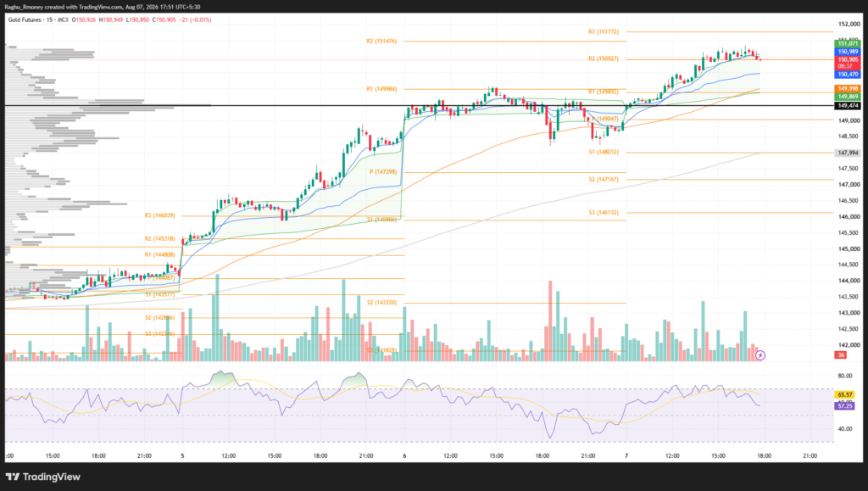Image resolution: width=868 pixels, height=491 pixels.
Task: Click the 145,000 price axis tick
Action: coord(849,249)
